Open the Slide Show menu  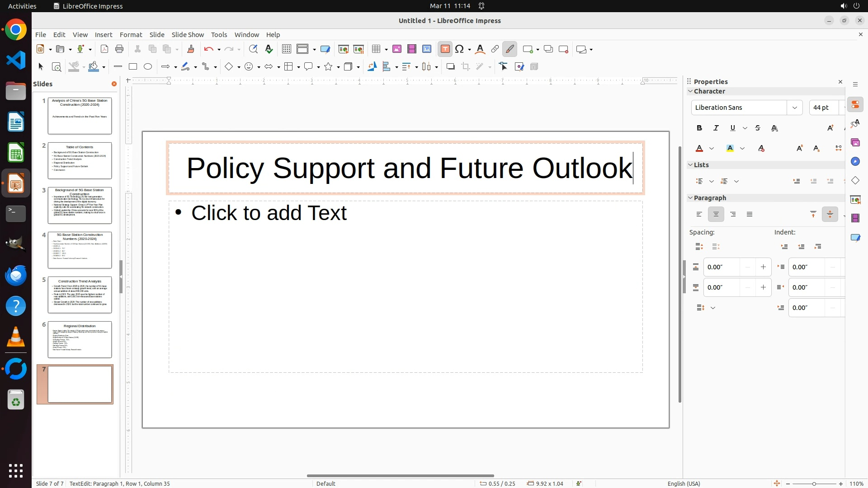188,35
